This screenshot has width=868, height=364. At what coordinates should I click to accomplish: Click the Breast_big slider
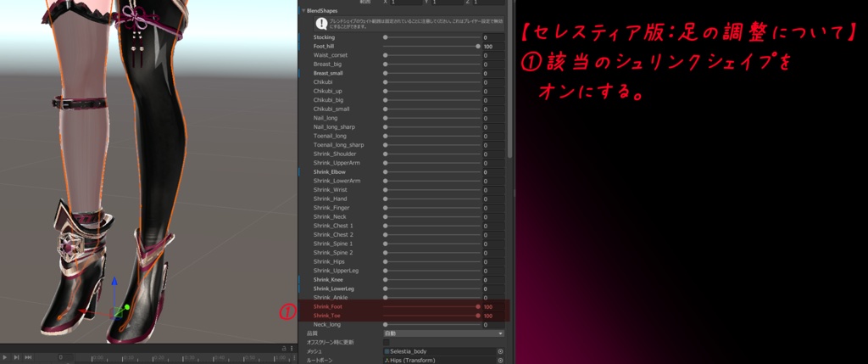point(431,64)
